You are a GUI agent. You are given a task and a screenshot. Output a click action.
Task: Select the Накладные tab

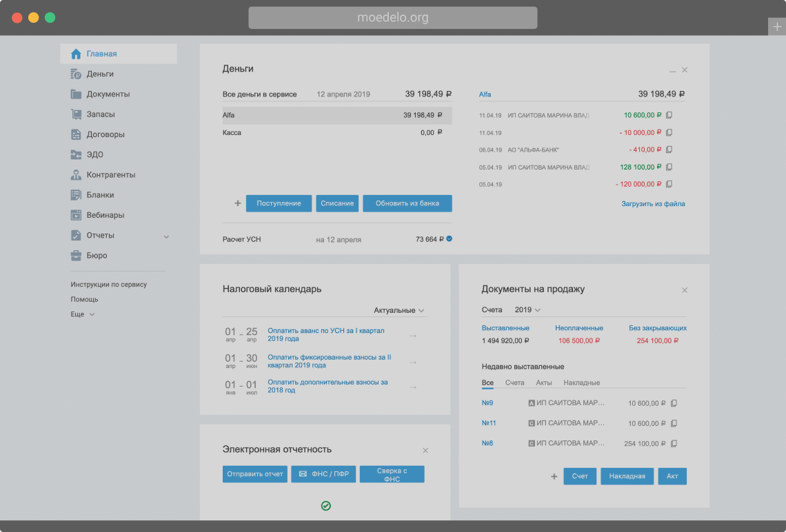point(581,382)
